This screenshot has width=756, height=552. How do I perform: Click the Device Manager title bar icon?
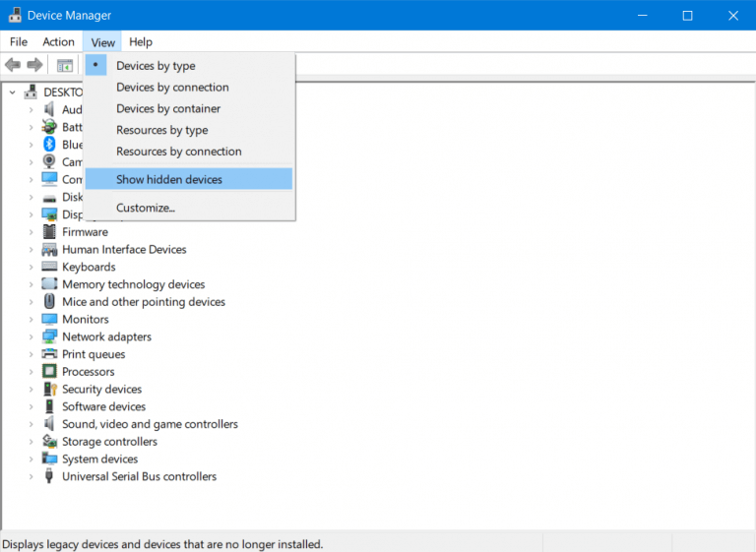point(15,15)
